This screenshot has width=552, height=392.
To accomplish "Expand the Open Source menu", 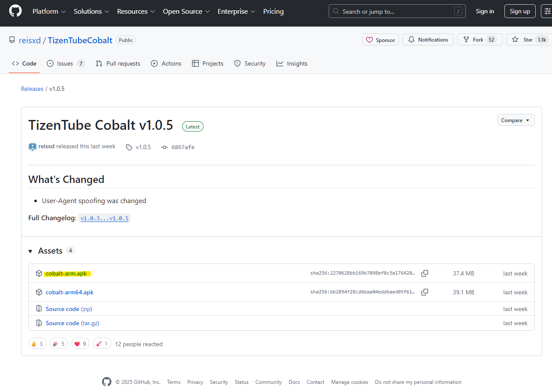I will [186, 12].
